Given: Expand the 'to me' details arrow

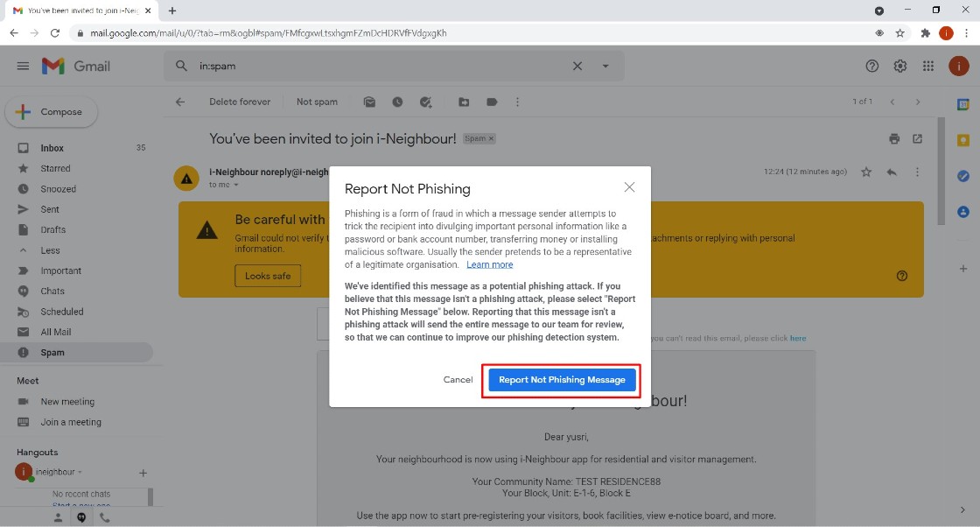Looking at the screenshot, I should (x=235, y=185).
